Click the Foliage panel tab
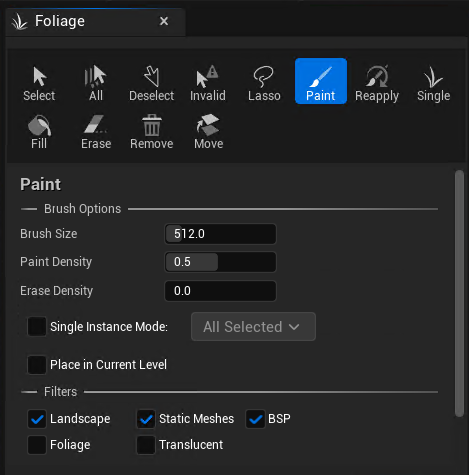Image resolution: width=469 pixels, height=475 pixels. 95,22
